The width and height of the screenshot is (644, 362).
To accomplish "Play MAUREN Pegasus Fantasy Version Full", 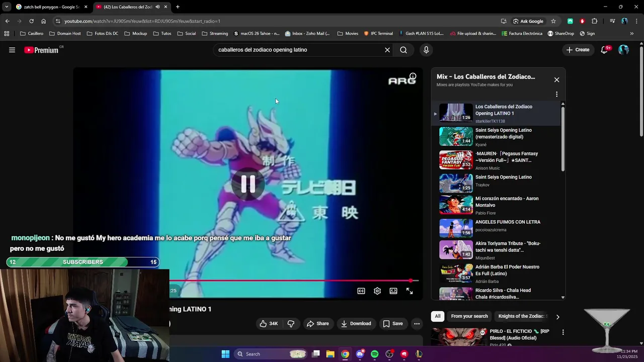I will click(496, 160).
